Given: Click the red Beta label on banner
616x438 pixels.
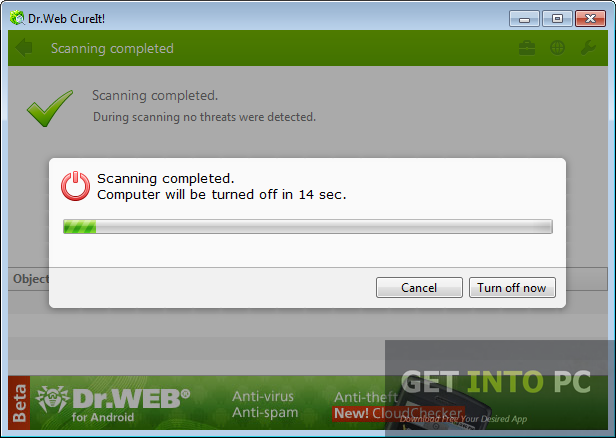Looking at the screenshot, I should point(19,403).
